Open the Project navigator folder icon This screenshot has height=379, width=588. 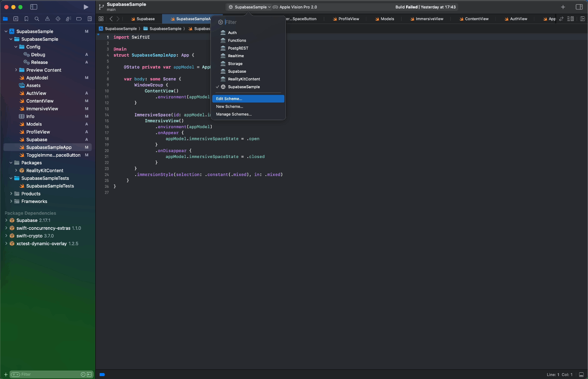click(x=5, y=19)
